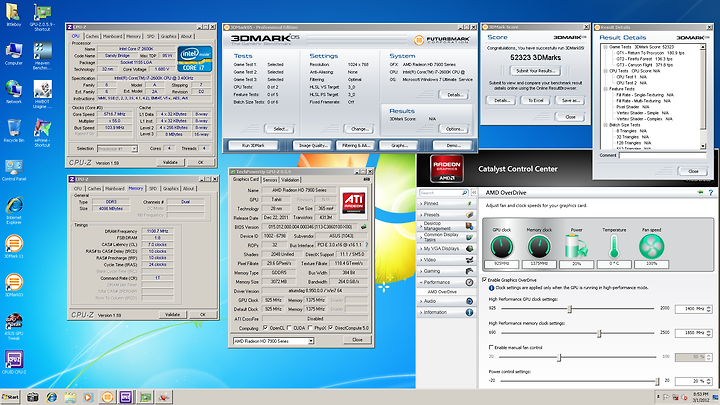
Task: Open the 3DMark 11 desktop icon
Action: pos(14,246)
